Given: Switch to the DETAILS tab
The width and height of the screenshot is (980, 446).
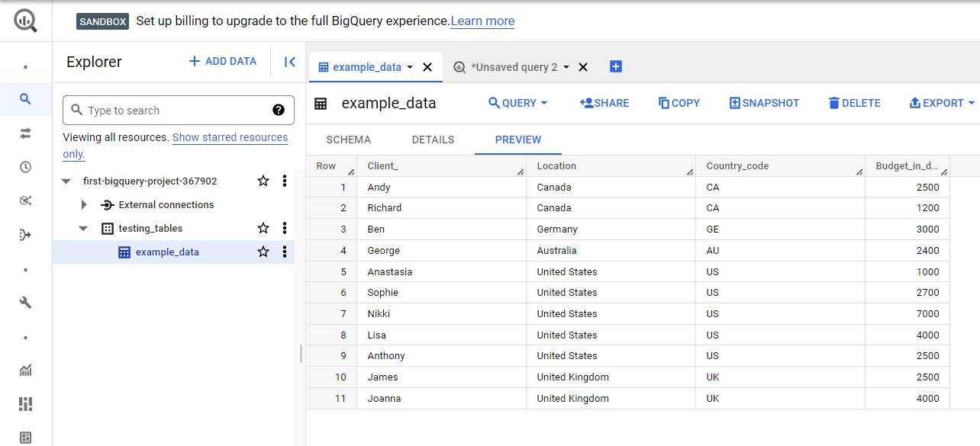Looking at the screenshot, I should pyautogui.click(x=433, y=140).
